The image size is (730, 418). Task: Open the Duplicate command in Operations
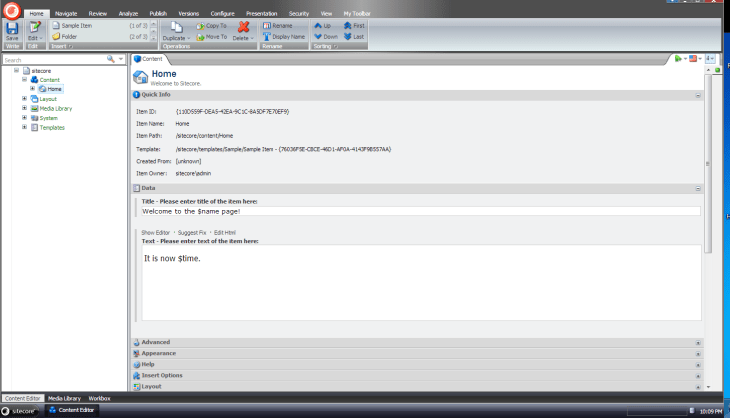pos(176,29)
